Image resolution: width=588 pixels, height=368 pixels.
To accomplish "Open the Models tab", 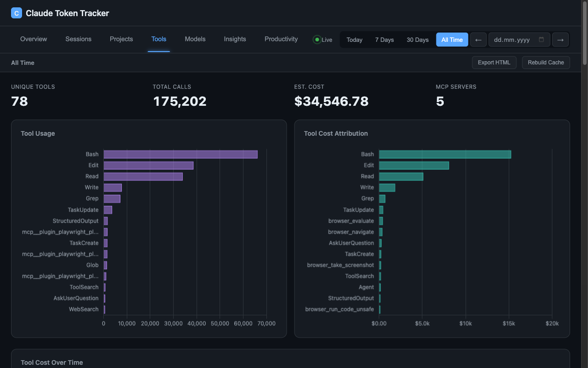I will (195, 39).
